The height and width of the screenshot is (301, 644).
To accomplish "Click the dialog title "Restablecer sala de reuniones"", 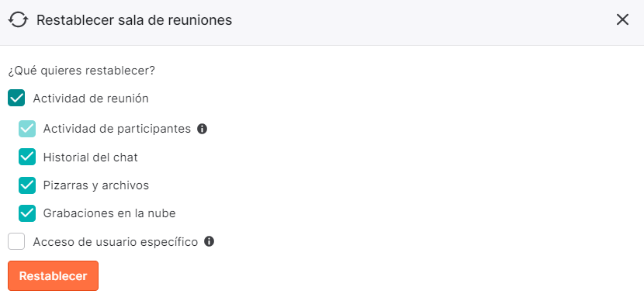I will (x=134, y=20).
